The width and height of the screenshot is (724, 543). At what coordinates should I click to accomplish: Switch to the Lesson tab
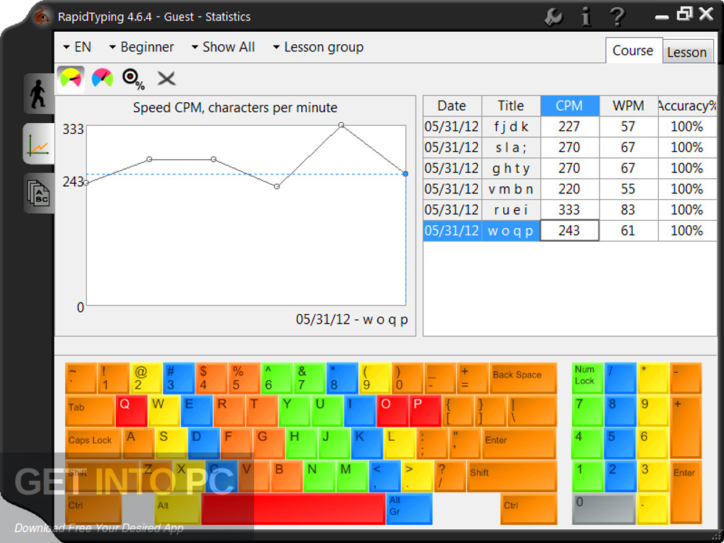(x=687, y=52)
